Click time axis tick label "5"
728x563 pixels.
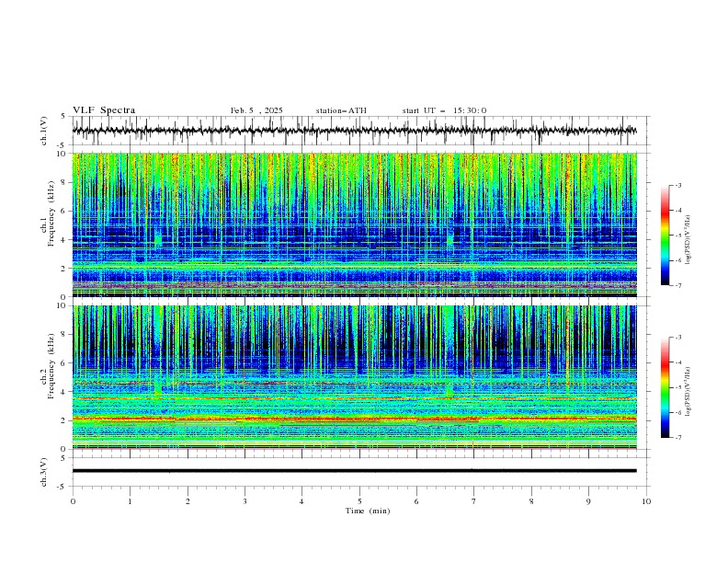pyautogui.click(x=359, y=501)
